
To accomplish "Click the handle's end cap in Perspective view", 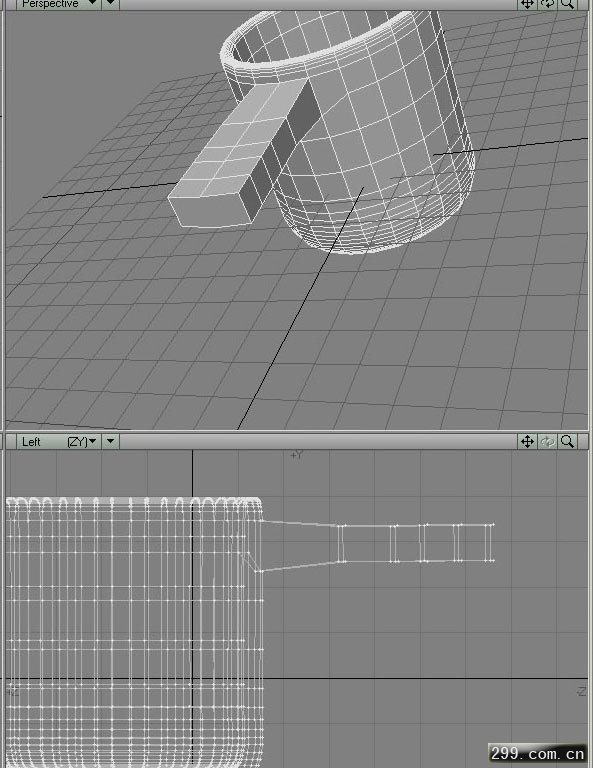I will [x=209, y=210].
